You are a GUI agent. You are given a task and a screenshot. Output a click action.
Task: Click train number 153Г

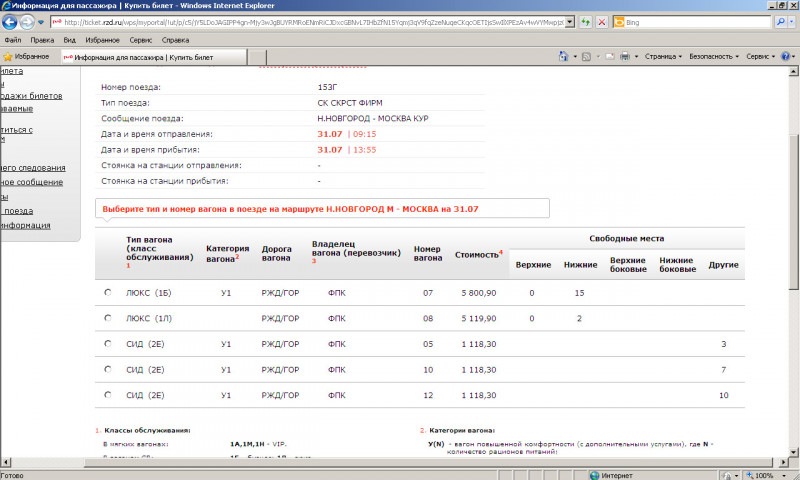[x=327, y=87]
